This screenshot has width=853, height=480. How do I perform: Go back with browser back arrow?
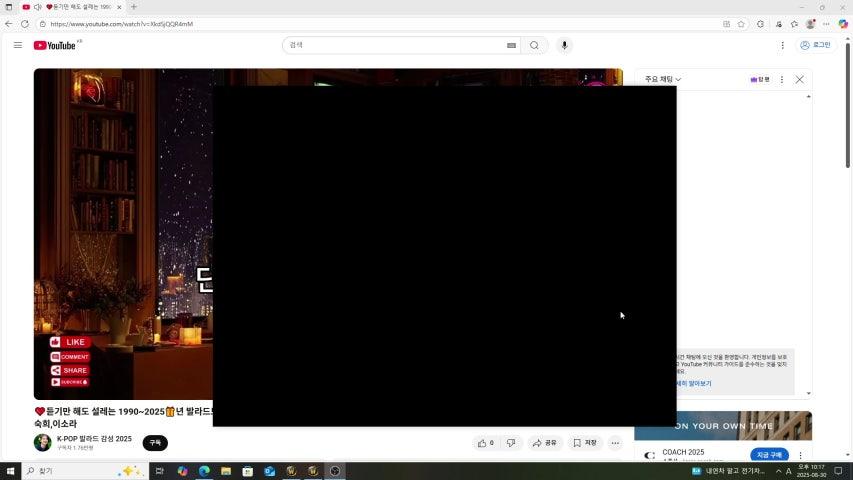tap(8, 24)
